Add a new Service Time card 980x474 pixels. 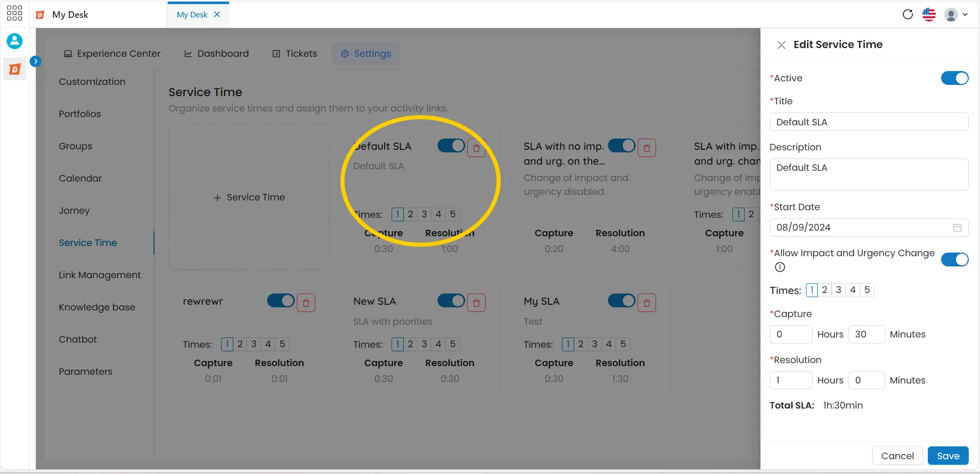coord(249,197)
